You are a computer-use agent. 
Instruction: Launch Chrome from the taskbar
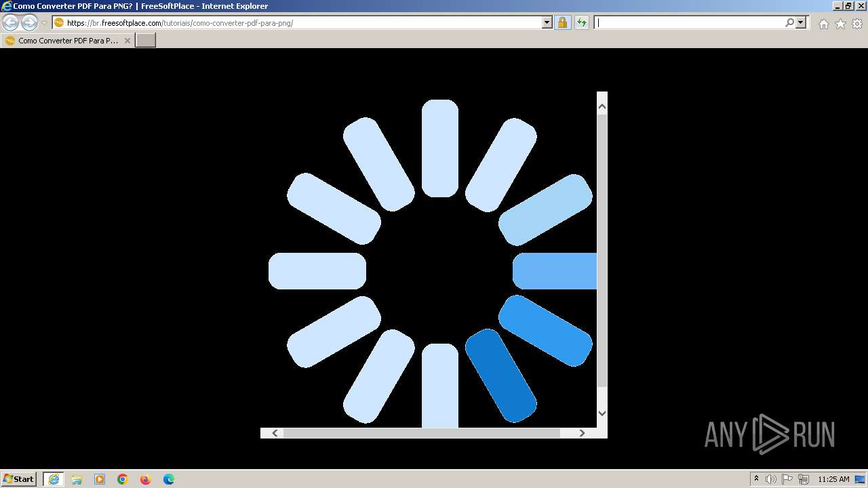[x=123, y=479]
